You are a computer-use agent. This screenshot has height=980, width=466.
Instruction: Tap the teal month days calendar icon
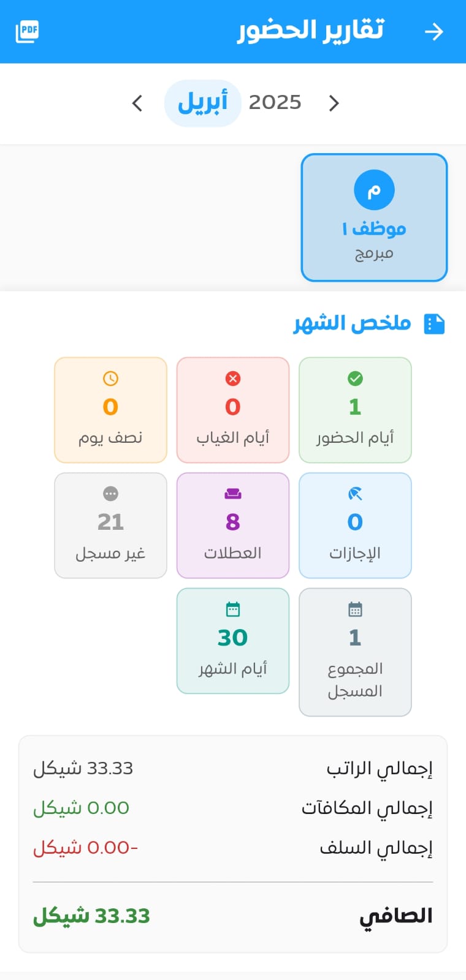pyautogui.click(x=233, y=609)
